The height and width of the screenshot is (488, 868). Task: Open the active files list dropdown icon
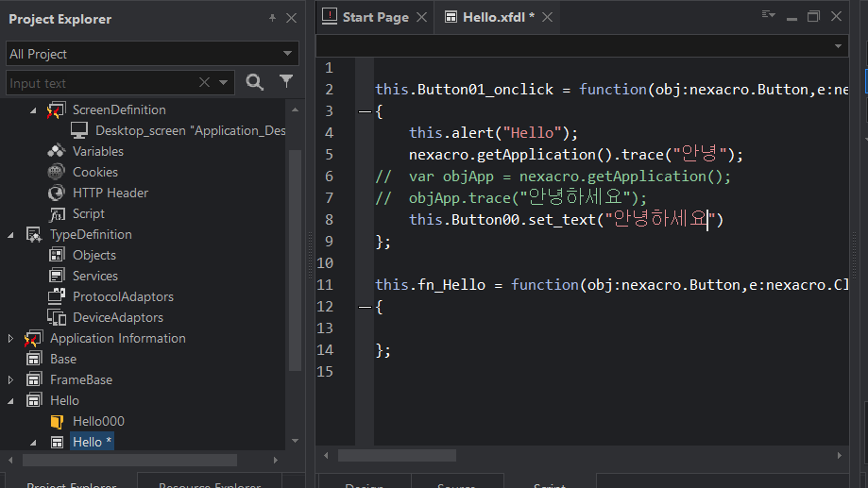click(769, 15)
